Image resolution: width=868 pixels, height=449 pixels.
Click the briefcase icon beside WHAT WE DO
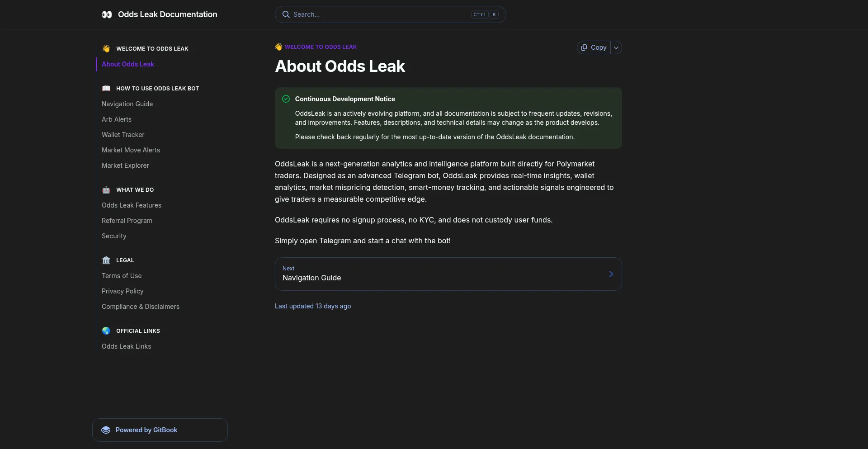106,190
